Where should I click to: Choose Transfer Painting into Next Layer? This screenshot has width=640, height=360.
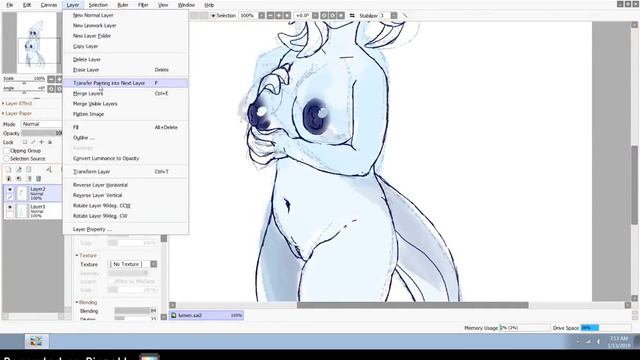(x=125, y=83)
